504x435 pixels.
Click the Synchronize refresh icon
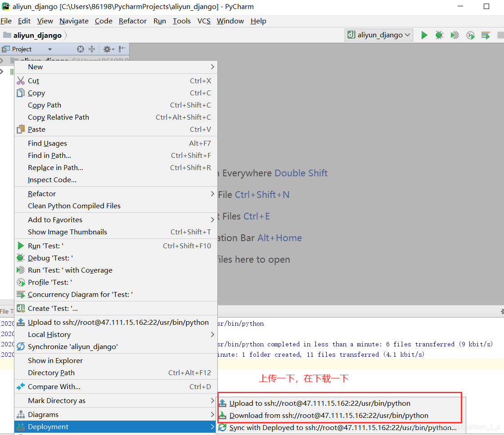pos(21,347)
